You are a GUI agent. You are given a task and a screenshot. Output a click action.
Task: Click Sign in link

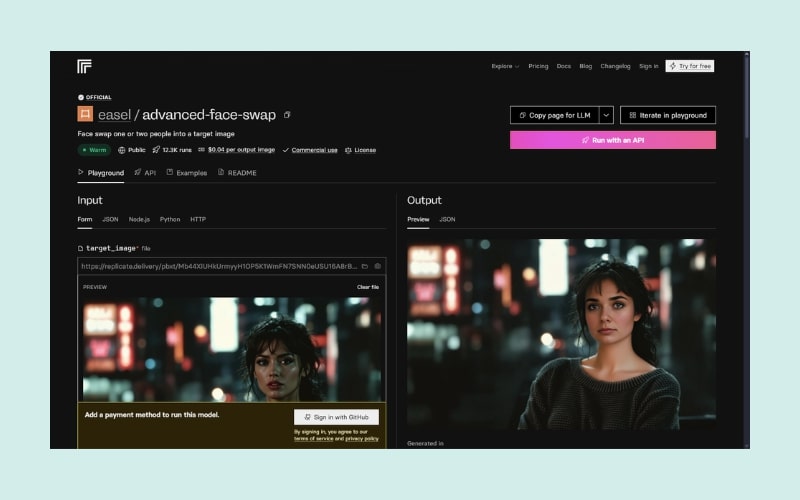tap(648, 66)
